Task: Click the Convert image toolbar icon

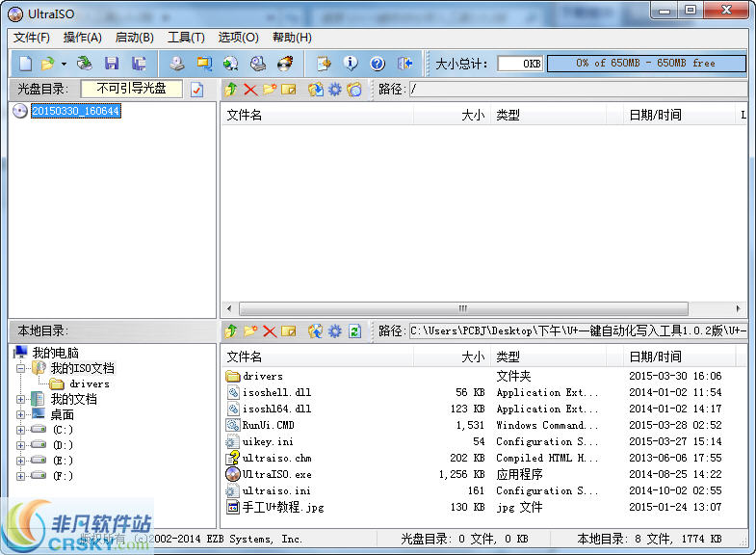Action: point(204,64)
